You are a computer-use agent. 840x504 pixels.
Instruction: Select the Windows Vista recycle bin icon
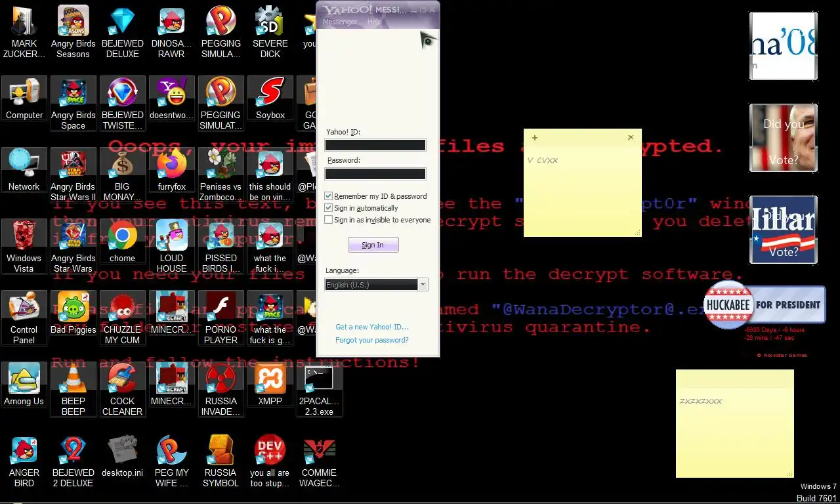point(24,246)
